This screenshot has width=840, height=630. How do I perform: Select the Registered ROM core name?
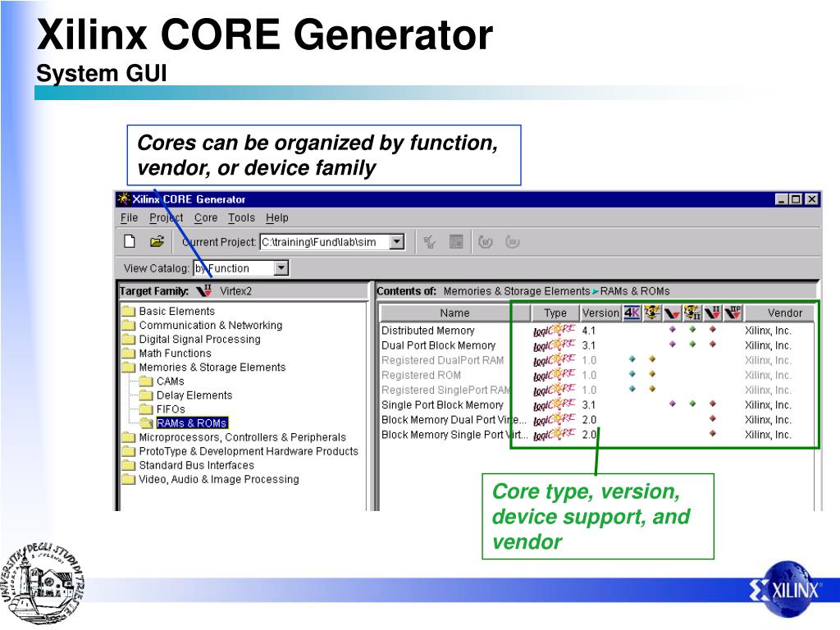pyautogui.click(x=421, y=375)
